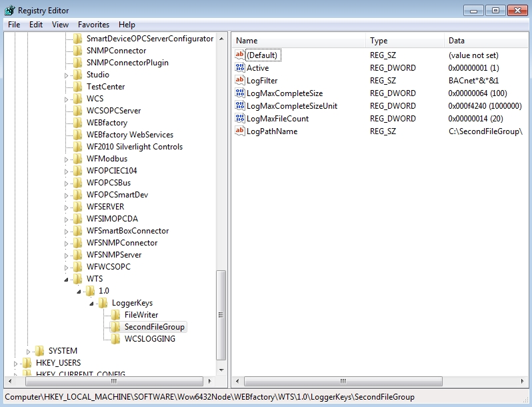Screen dimensions: 532x407
Task: Expand the WFOPCIEC104 tree node
Action: 66,171
